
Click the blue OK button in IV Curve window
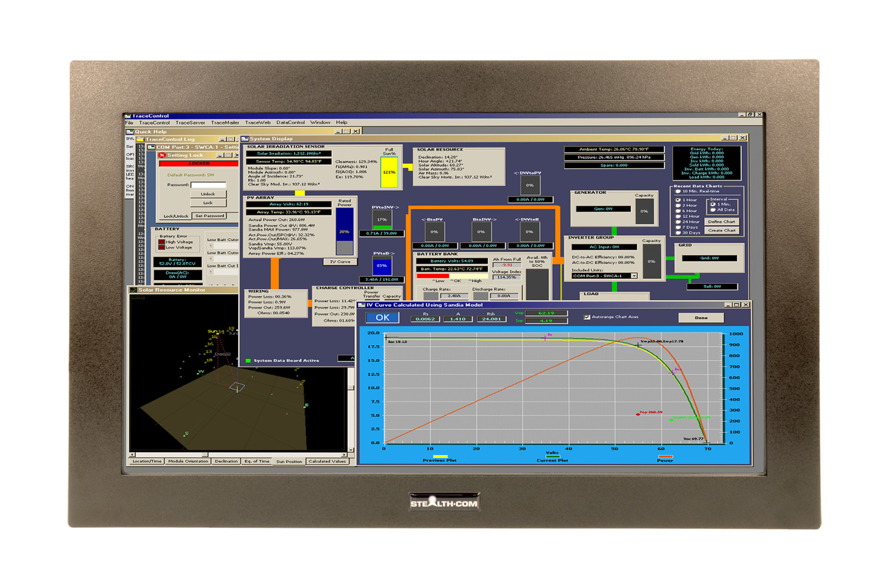pyautogui.click(x=382, y=318)
